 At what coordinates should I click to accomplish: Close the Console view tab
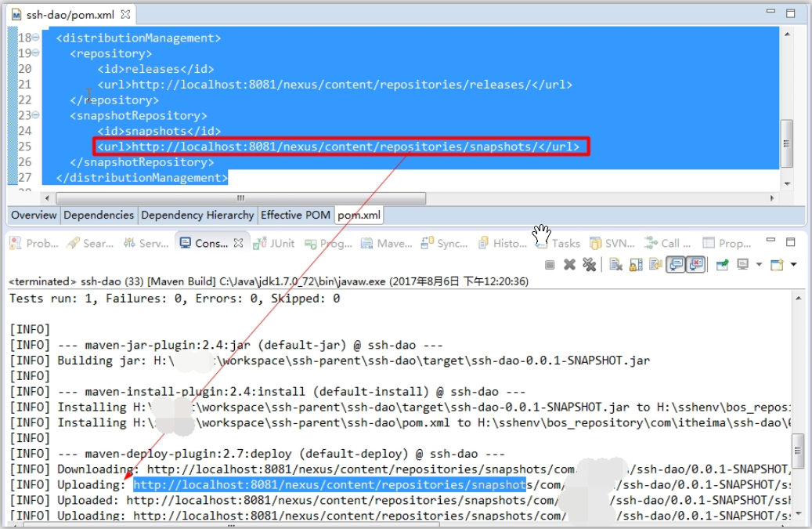pyautogui.click(x=238, y=242)
